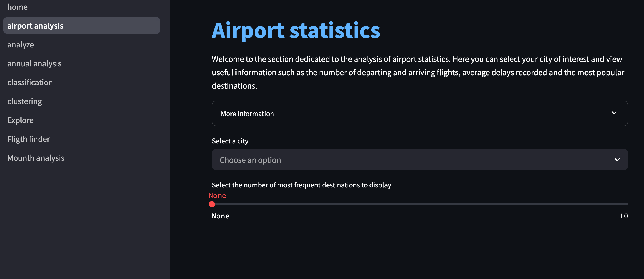644x279 pixels.
Task: Navigate to classification page
Action: [30, 82]
